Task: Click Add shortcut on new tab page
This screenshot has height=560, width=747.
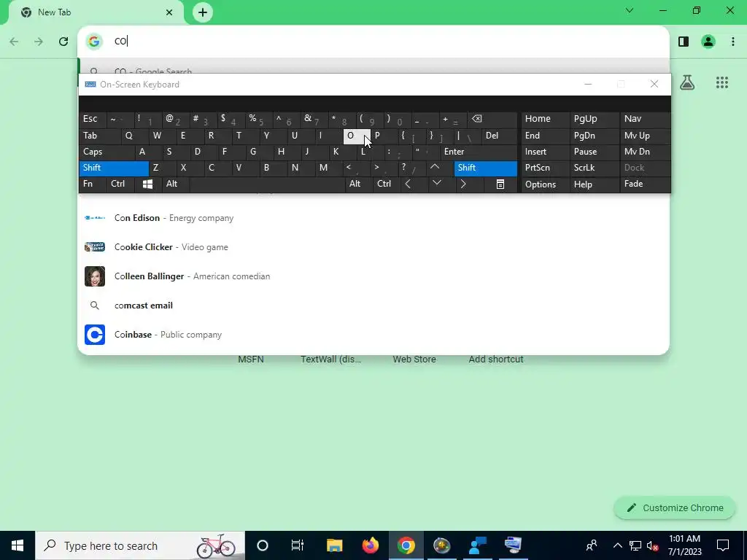Action: [x=496, y=359]
